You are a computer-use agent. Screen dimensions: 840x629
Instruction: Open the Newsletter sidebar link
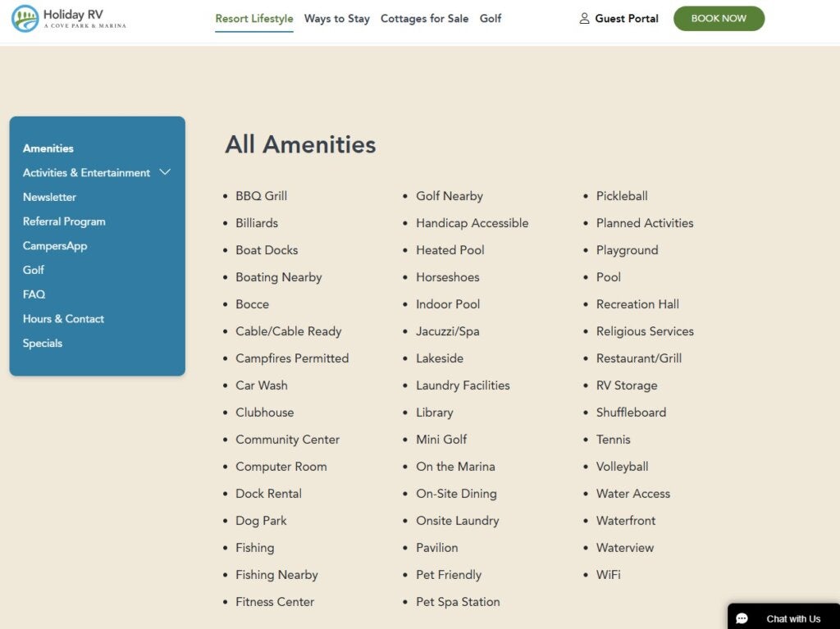pos(49,197)
